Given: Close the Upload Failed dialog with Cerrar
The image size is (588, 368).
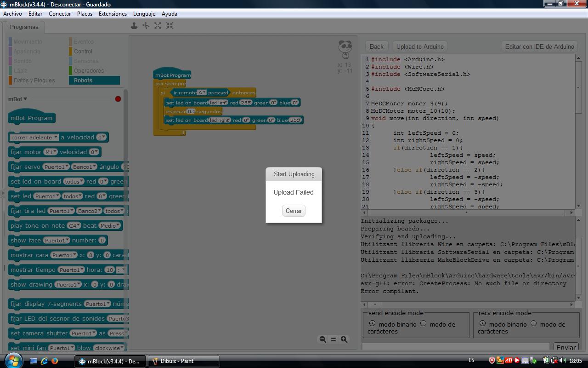Looking at the screenshot, I should pyautogui.click(x=294, y=211).
